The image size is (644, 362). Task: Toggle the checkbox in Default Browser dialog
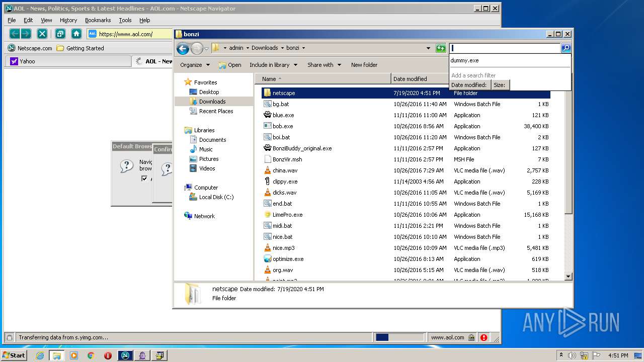[144, 178]
